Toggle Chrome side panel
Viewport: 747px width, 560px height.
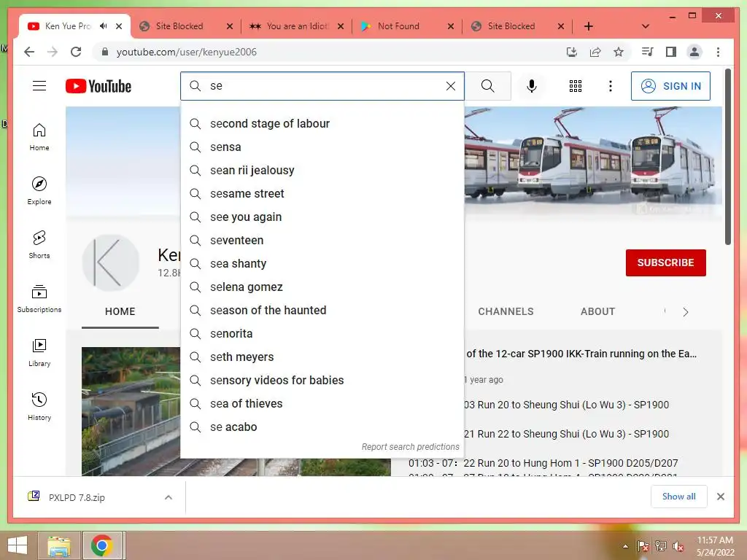click(x=671, y=52)
